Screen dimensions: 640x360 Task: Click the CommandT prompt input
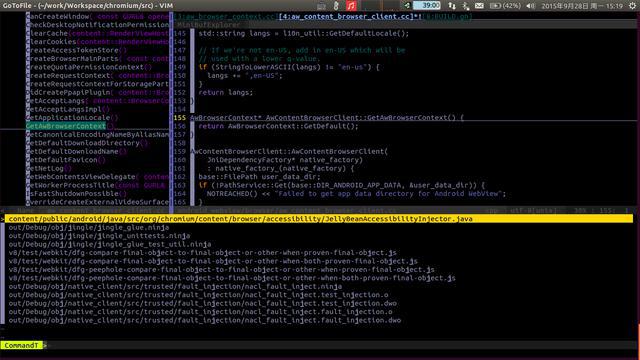click(339, 345)
